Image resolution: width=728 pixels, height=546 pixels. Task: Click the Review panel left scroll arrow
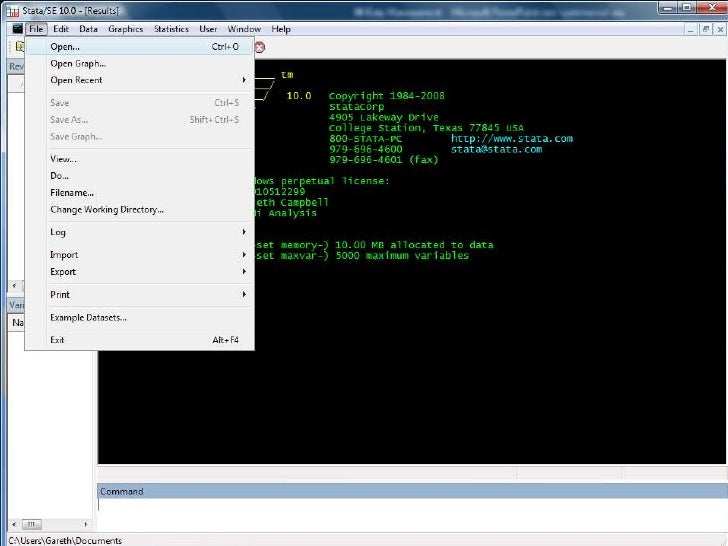coord(14,285)
